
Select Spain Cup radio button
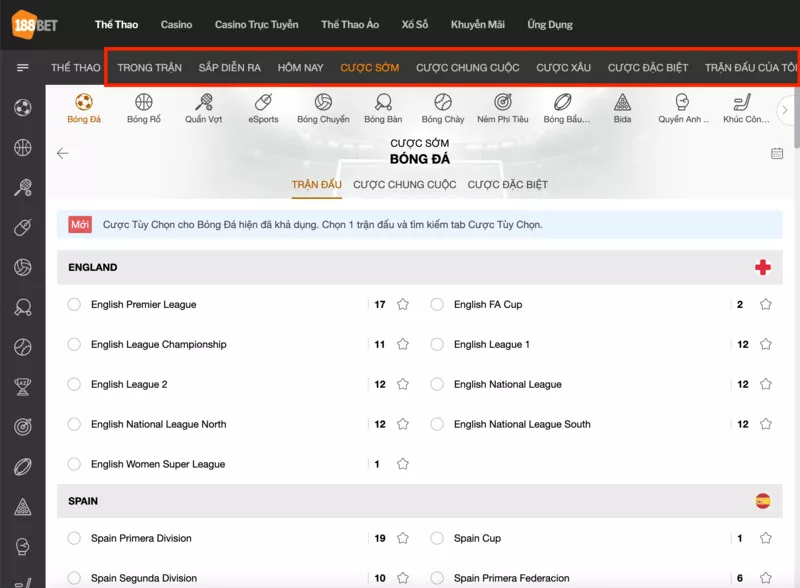(437, 538)
